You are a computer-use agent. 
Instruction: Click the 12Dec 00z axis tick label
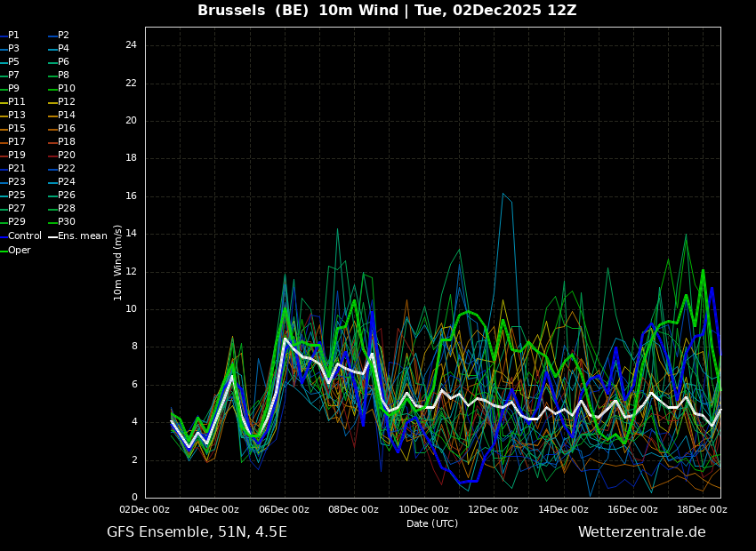tap(494, 509)
